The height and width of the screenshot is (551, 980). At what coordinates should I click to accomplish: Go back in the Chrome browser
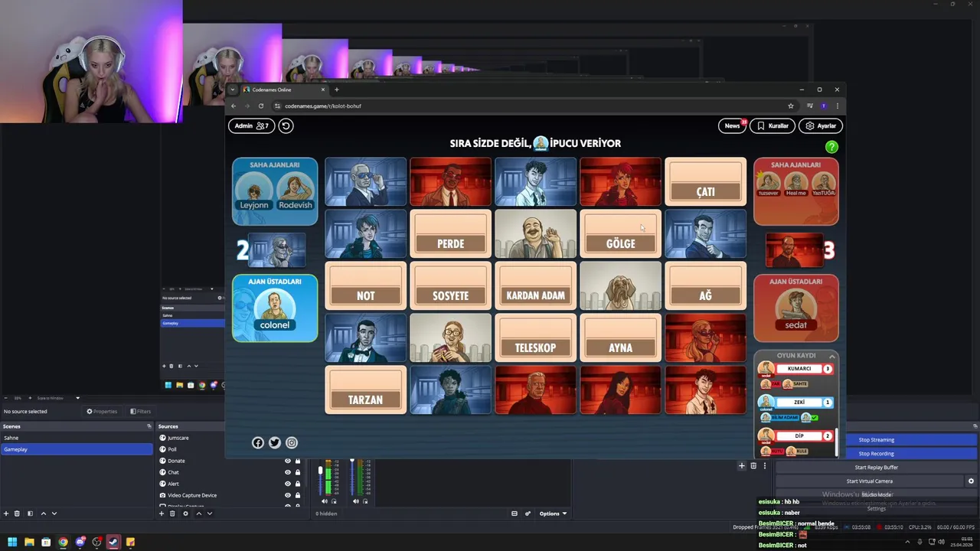tap(234, 106)
